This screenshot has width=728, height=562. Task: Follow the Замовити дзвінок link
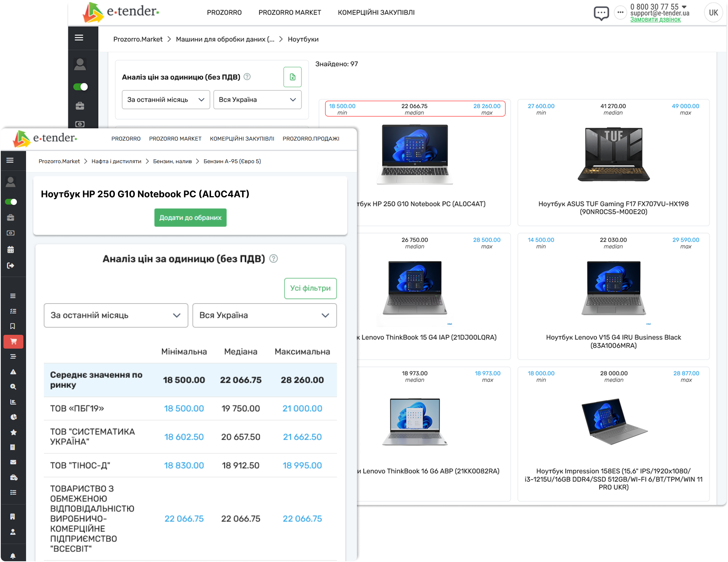coord(655,20)
